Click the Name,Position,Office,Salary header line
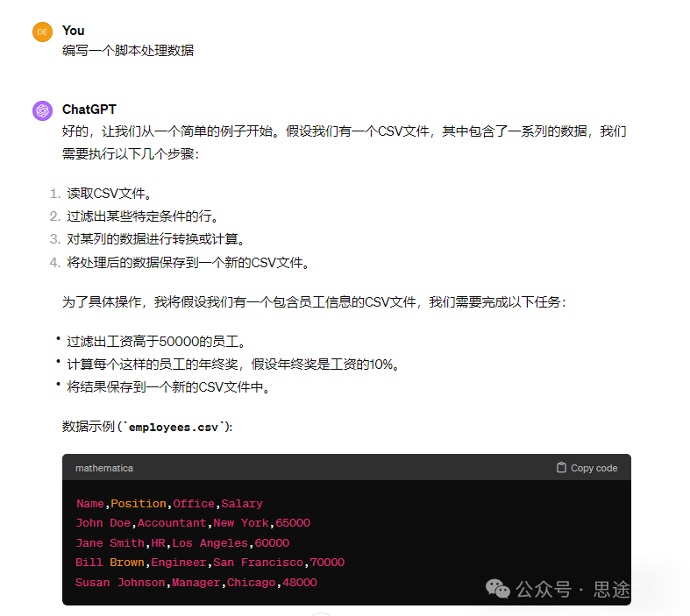This screenshot has height=616, width=690. [x=169, y=504]
